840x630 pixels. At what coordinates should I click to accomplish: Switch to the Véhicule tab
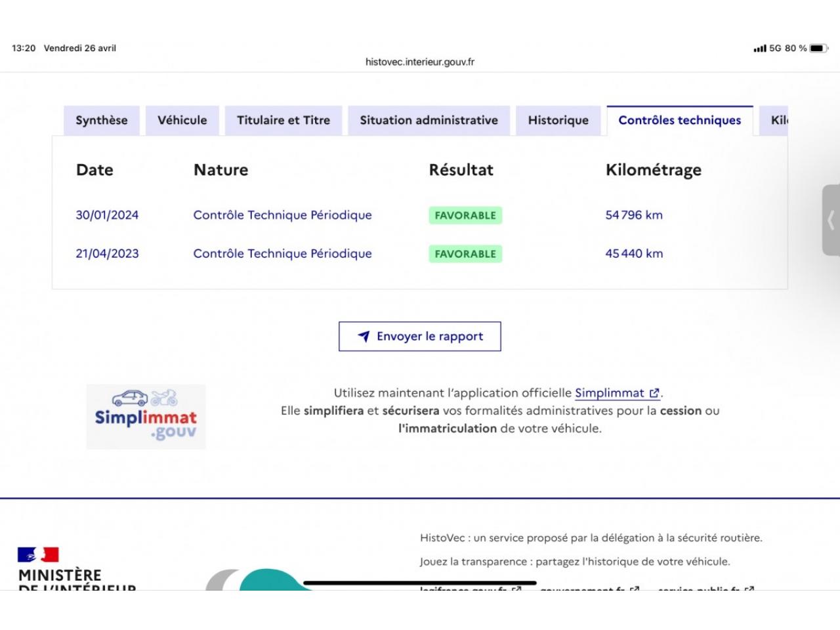point(182,121)
